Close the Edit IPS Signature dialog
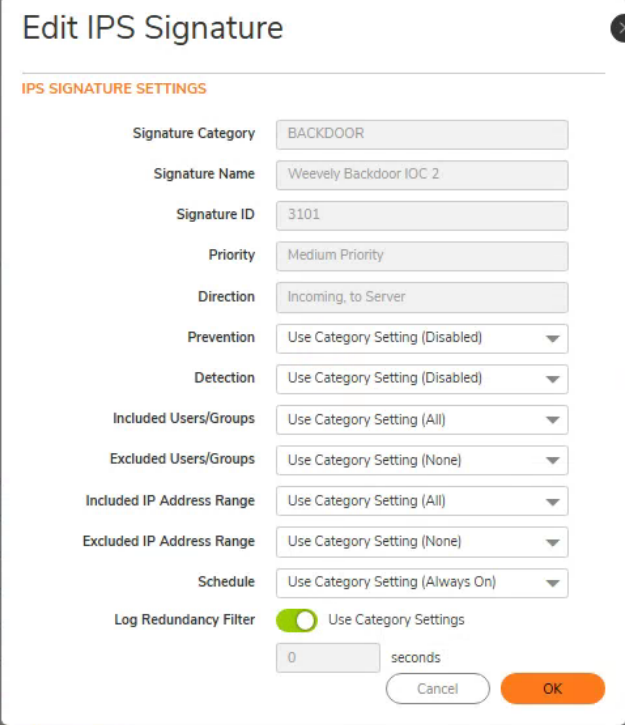Image resolution: width=625 pixels, height=725 pixels. pos(618,29)
